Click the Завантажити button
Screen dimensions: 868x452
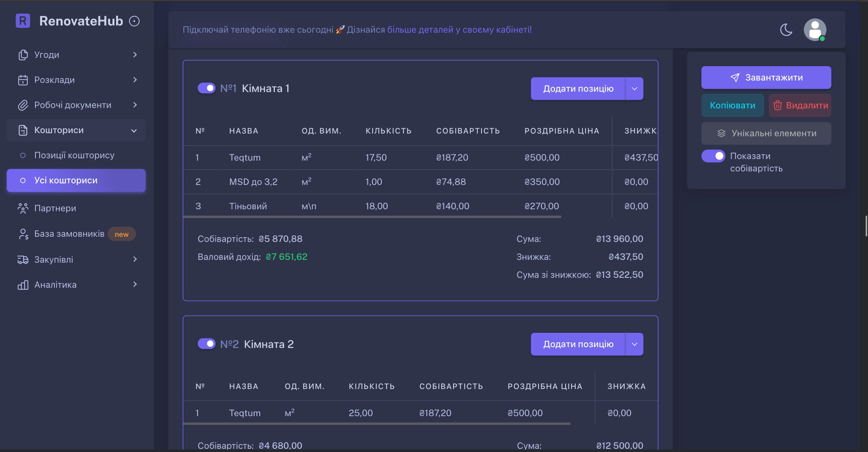pyautogui.click(x=766, y=77)
